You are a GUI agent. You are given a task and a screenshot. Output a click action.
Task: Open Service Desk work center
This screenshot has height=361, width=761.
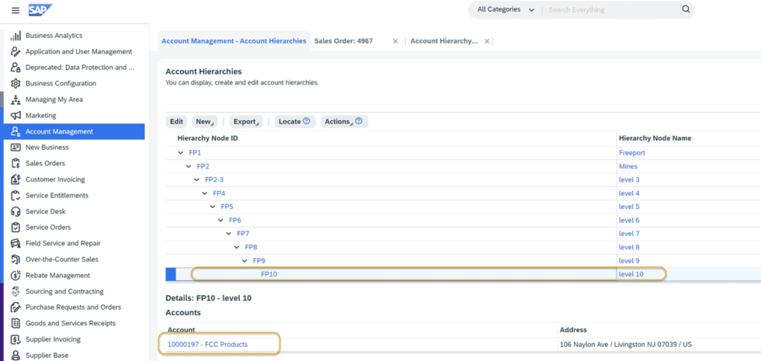[x=46, y=212]
